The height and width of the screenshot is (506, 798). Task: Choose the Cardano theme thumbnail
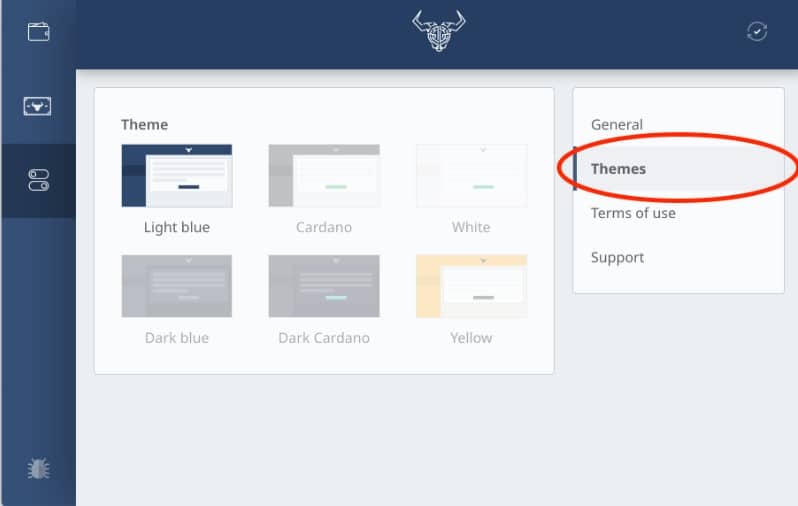[x=324, y=176]
